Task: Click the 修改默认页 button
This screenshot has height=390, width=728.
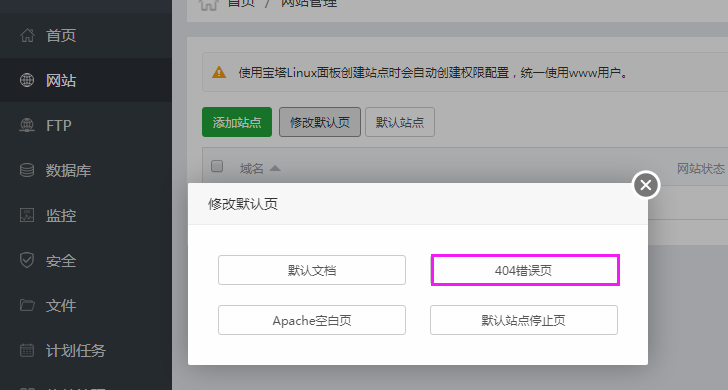Action: coord(320,122)
